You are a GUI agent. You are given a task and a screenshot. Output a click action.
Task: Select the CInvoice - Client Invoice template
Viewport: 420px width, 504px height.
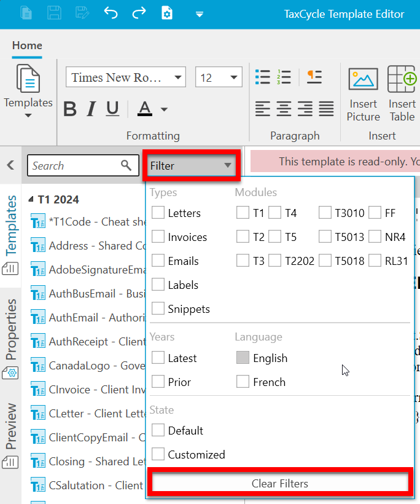(88, 390)
